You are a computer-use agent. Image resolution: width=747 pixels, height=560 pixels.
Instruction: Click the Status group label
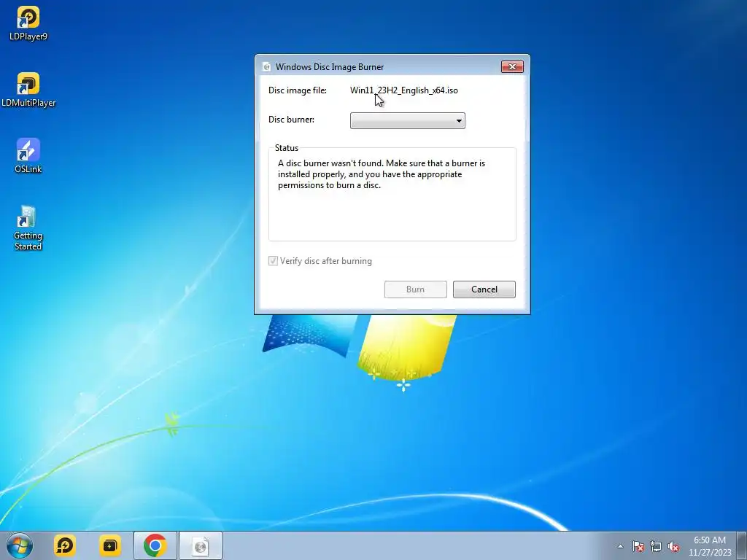pos(286,147)
